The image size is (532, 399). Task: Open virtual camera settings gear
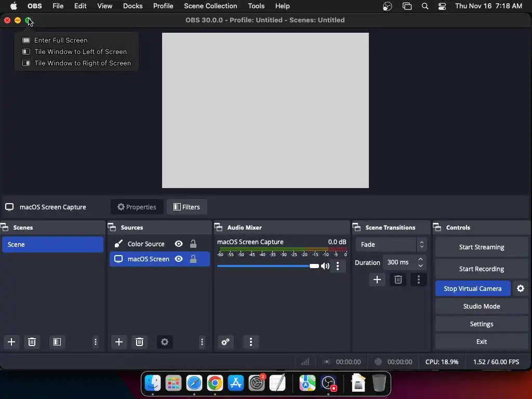[x=521, y=288]
